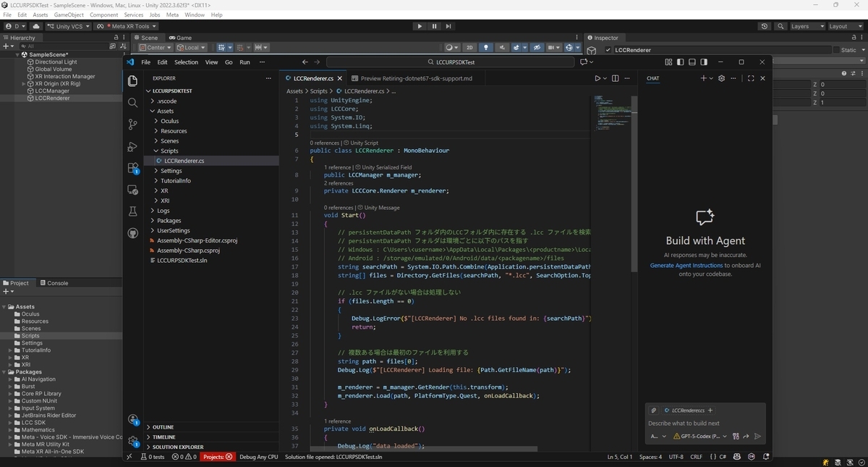Click Ln 5, Col 1 status item
This screenshot has height=467, width=868.
(621, 457)
